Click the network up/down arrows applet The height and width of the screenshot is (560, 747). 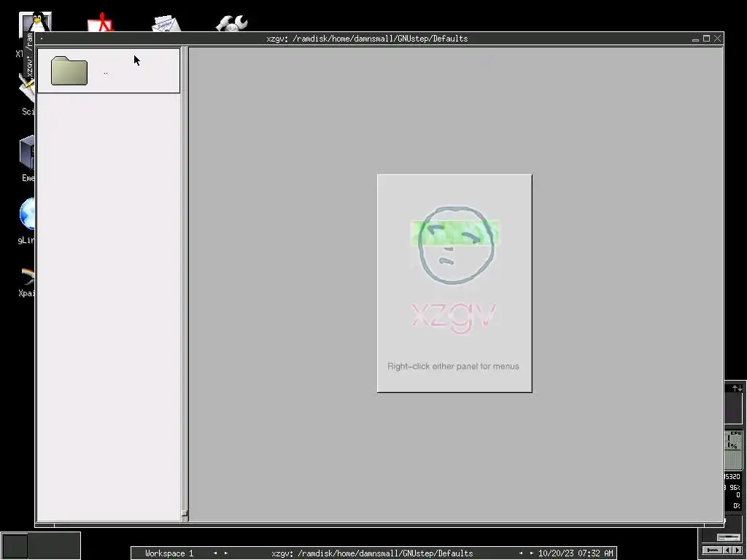click(737, 389)
